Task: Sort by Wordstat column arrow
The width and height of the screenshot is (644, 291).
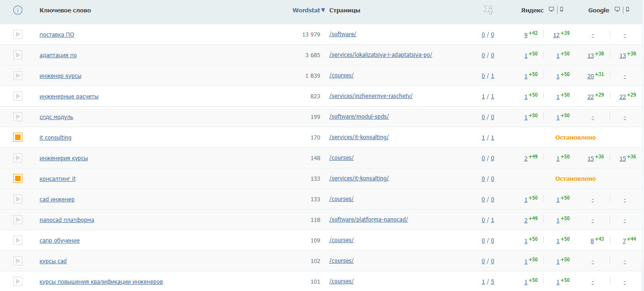Action: pyautogui.click(x=323, y=11)
